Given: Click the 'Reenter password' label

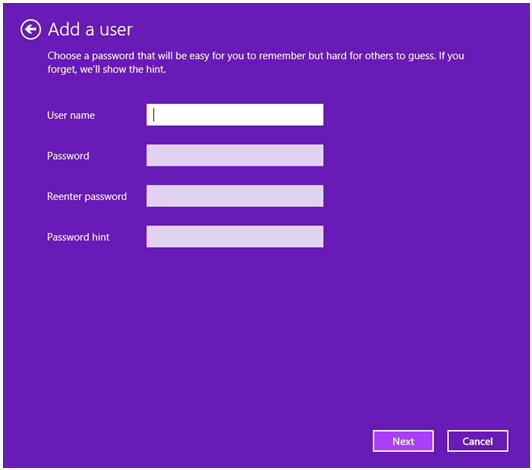Looking at the screenshot, I should tap(87, 196).
